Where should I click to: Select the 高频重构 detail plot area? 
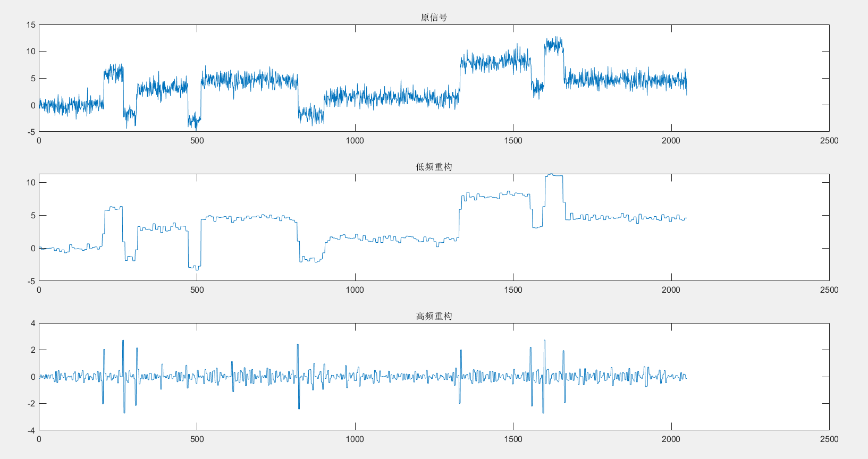click(434, 377)
